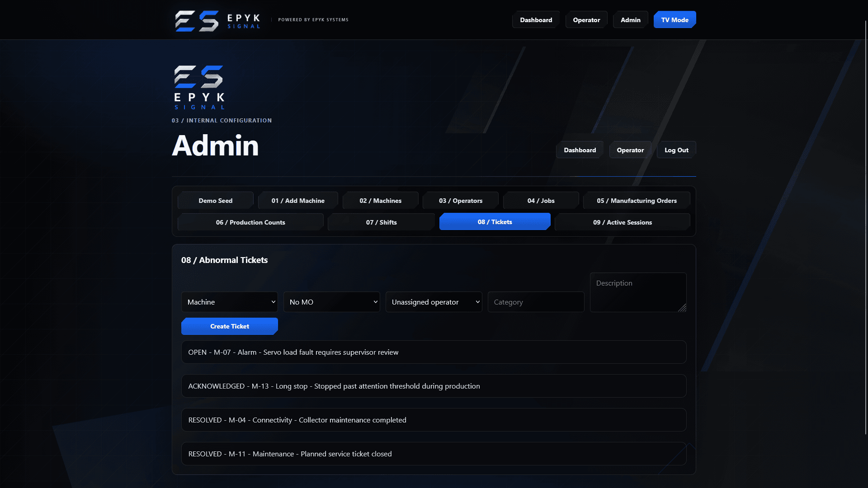Open Dashboard from top navigation bar
Image resolution: width=868 pixels, height=488 pixels.
tap(536, 20)
